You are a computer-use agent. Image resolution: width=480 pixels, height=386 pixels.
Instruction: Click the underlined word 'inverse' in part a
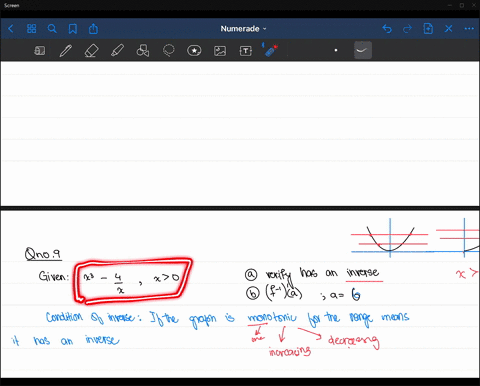click(x=363, y=273)
